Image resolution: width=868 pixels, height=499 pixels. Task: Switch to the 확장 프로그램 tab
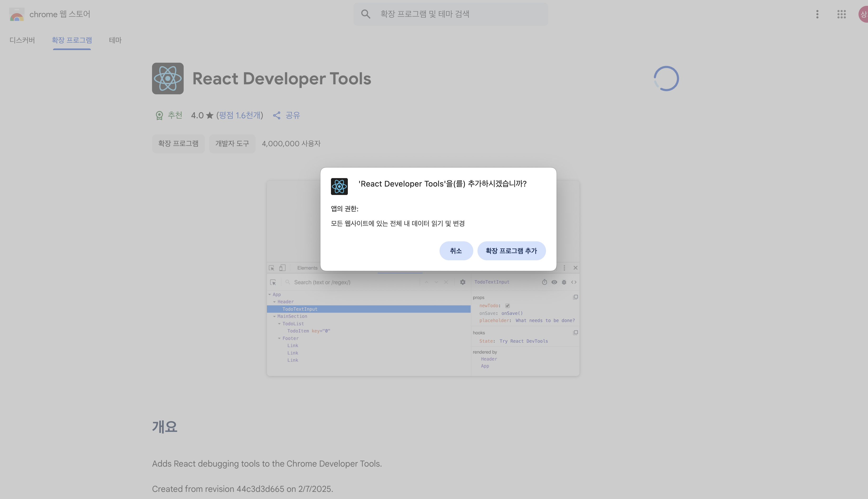72,40
